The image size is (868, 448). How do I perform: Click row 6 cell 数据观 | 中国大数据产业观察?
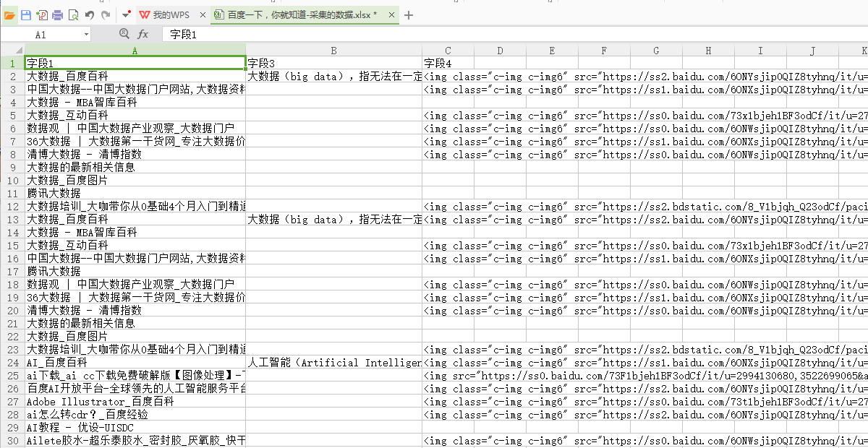point(135,128)
